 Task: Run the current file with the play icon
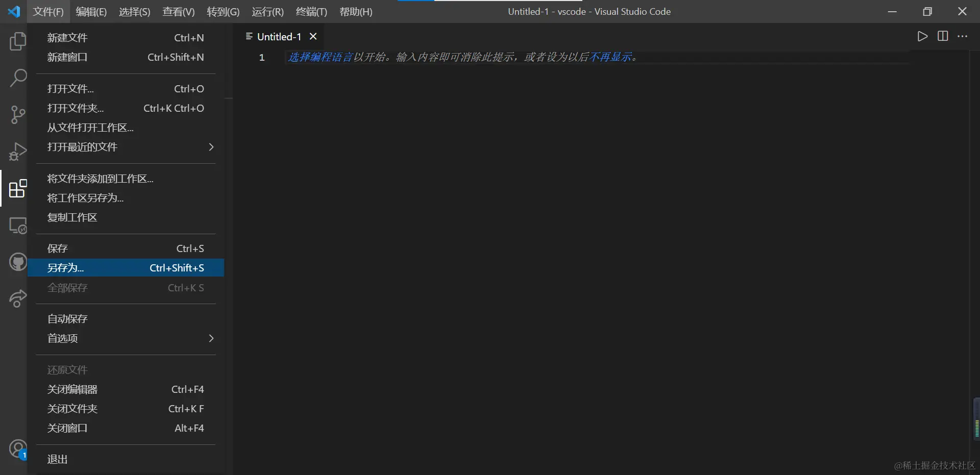[922, 36]
